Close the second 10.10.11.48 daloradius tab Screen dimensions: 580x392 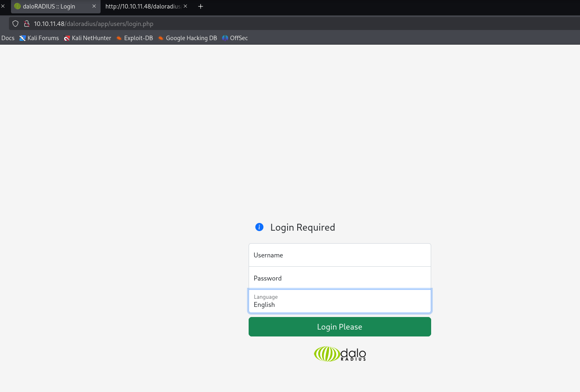185,6
